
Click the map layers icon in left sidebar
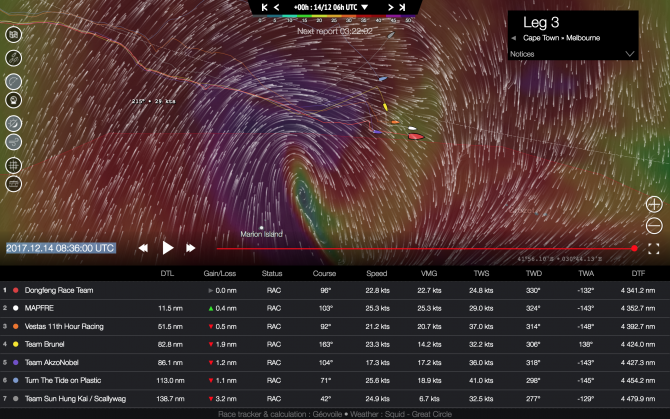pyautogui.click(x=14, y=34)
